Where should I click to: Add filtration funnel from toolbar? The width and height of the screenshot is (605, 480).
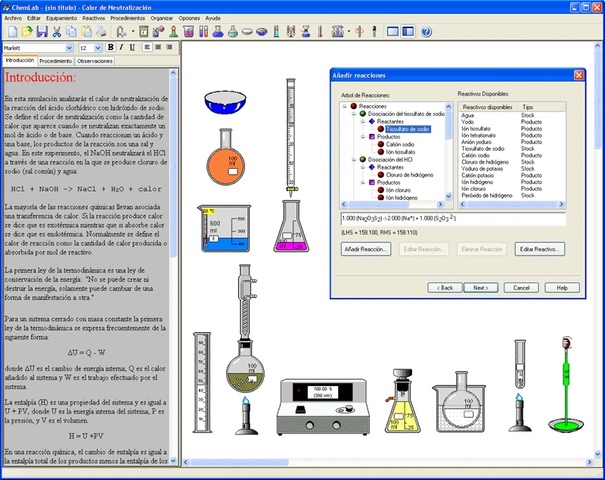[x=306, y=32]
